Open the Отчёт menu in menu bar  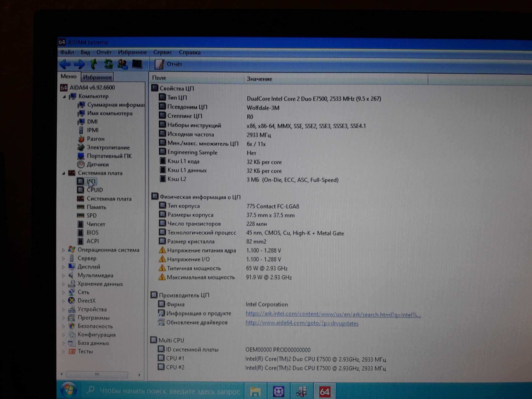104,52
